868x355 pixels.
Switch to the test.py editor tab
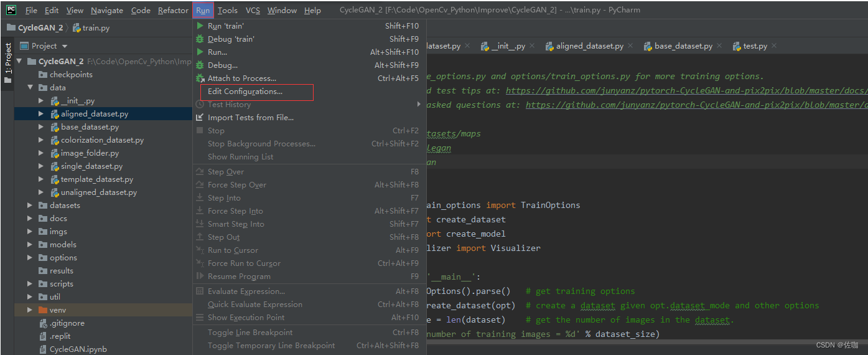coord(755,46)
